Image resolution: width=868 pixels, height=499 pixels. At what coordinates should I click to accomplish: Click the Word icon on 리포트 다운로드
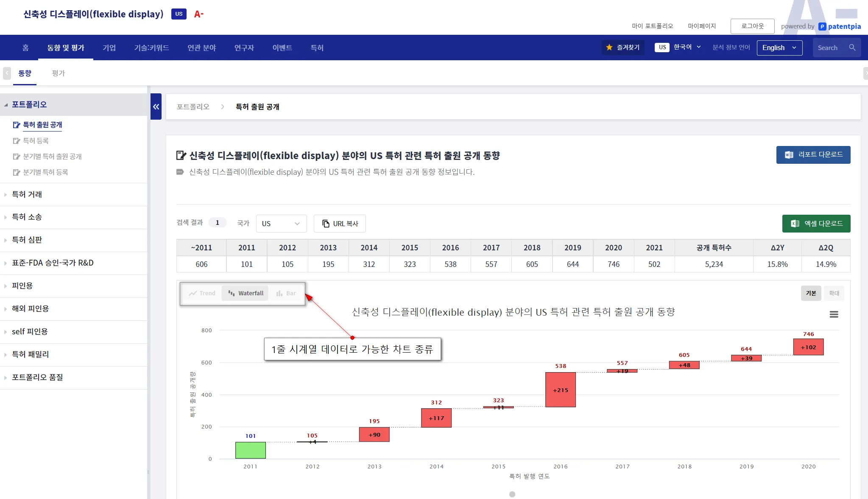(789, 155)
